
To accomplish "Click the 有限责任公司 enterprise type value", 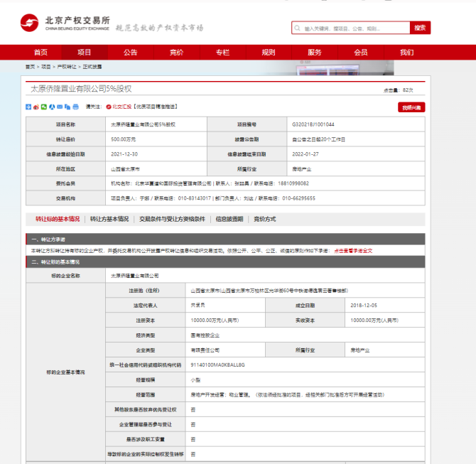I will coord(205,350).
